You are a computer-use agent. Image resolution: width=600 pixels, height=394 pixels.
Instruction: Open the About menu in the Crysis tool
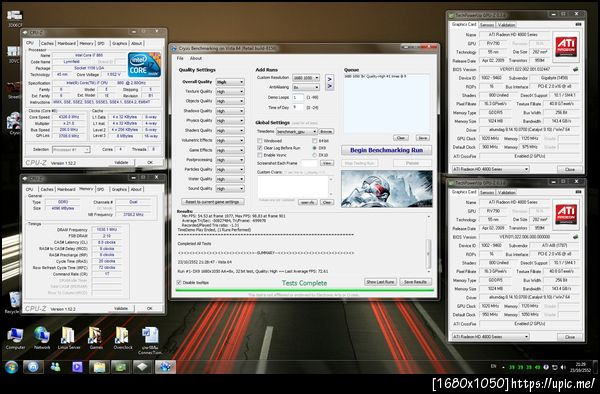click(x=196, y=58)
